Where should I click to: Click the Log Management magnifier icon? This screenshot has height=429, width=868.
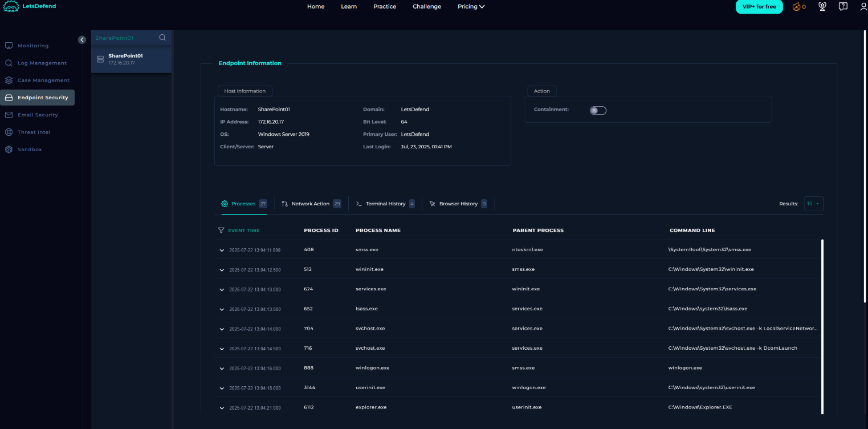coord(9,63)
